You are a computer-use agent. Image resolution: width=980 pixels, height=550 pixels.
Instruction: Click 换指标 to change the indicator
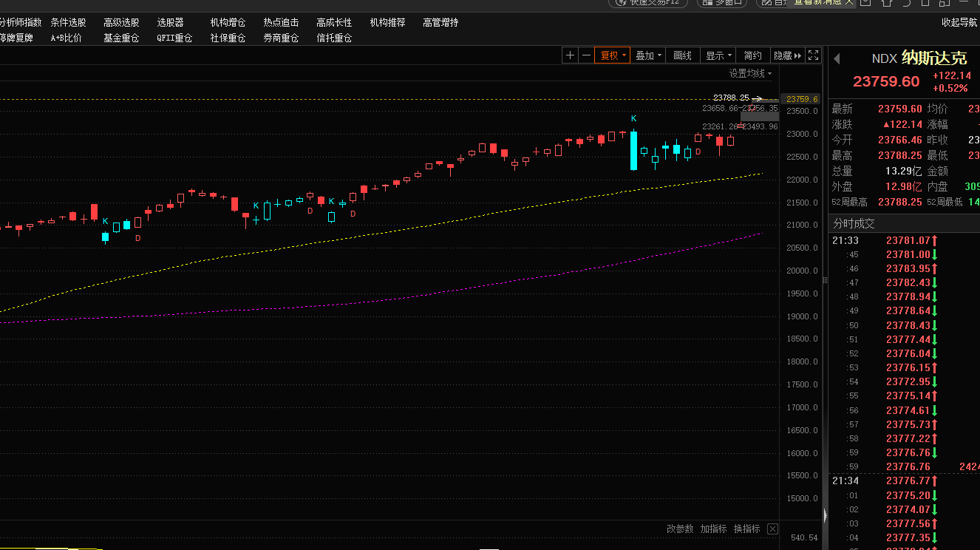pos(746,529)
